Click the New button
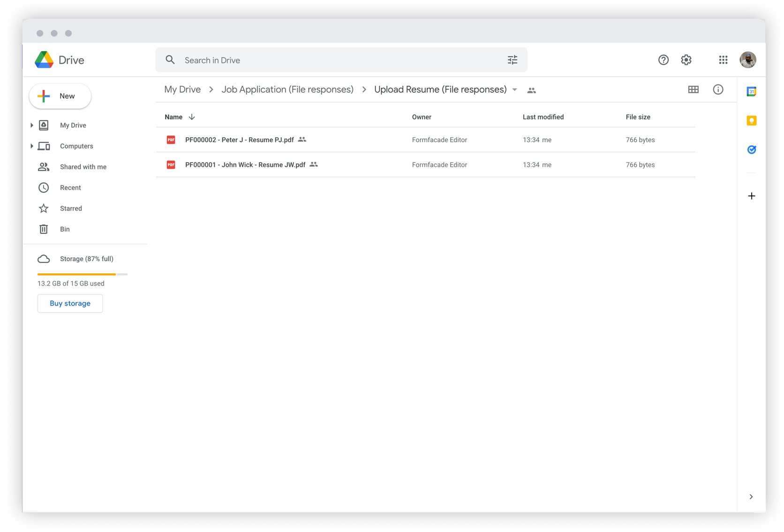 coord(60,96)
